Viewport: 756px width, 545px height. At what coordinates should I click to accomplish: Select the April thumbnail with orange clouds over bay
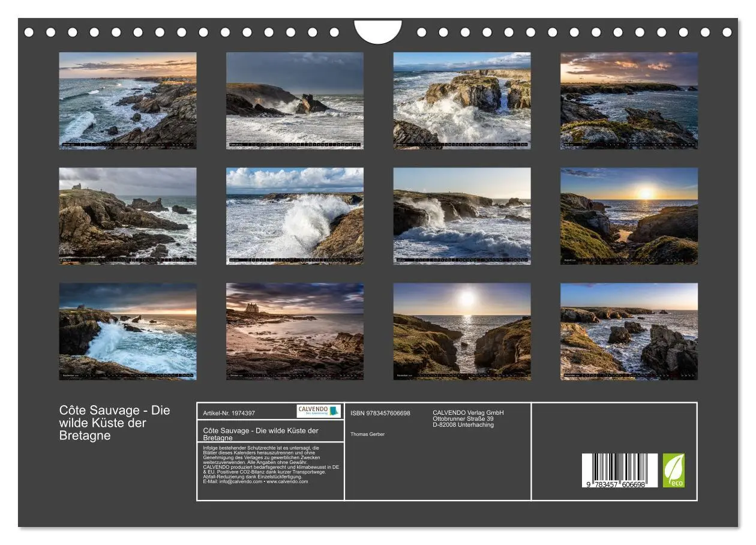point(629,100)
